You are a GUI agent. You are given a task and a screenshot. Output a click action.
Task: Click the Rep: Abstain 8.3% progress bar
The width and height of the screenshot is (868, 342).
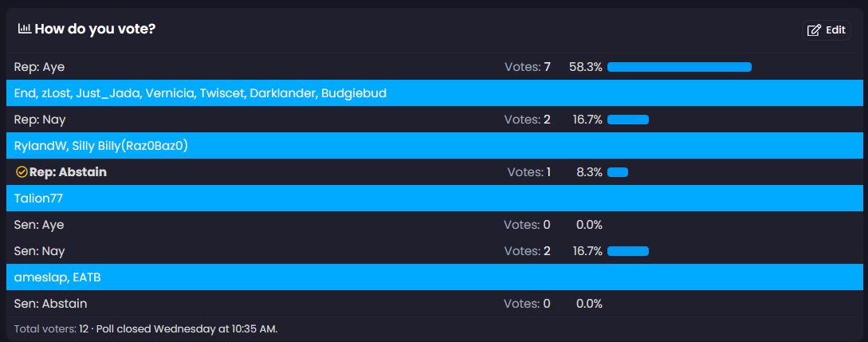click(618, 172)
